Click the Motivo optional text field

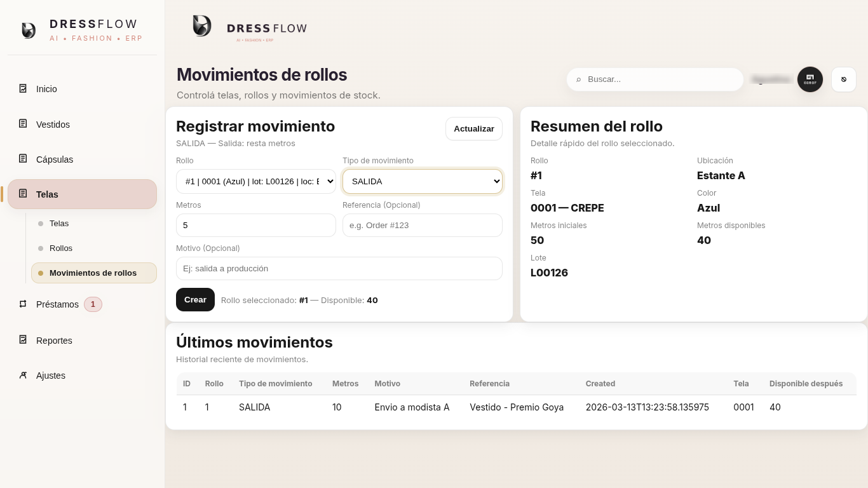point(339,268)
